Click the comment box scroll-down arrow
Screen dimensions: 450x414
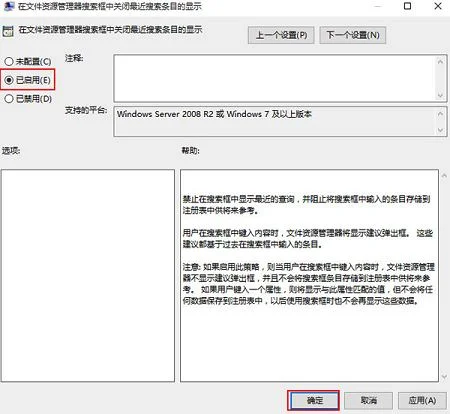(x=440, y=95)
